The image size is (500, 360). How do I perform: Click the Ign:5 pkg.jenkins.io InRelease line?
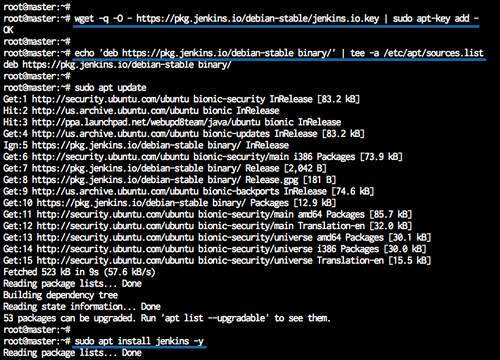pyautogui.click(x=146, y=145)
